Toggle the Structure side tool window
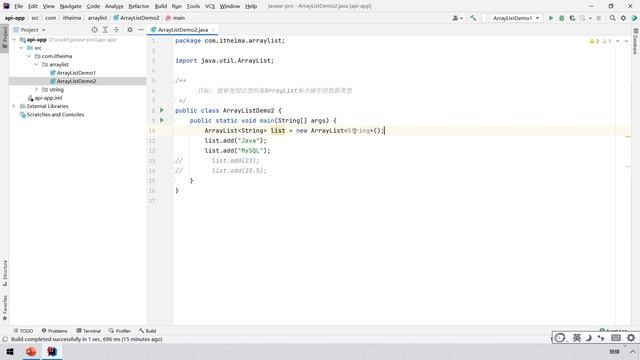 (4, 273)
